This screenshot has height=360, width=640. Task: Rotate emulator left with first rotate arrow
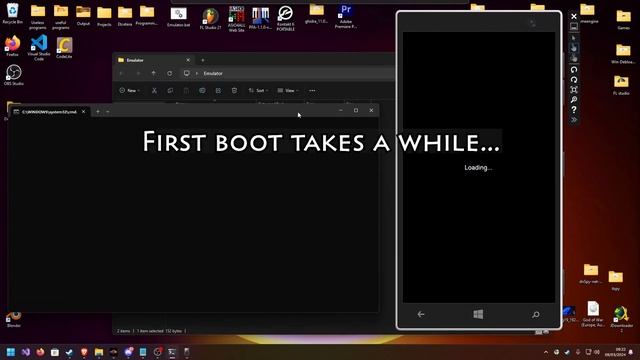(x=573, y=70)
